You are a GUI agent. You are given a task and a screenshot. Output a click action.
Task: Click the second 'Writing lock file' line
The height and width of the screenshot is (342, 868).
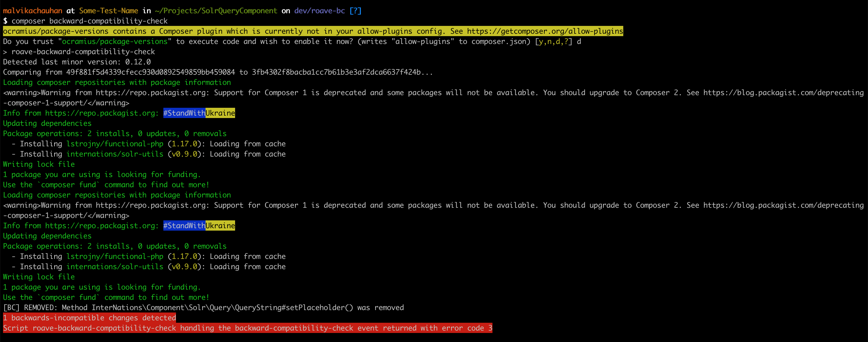(39, 277)
